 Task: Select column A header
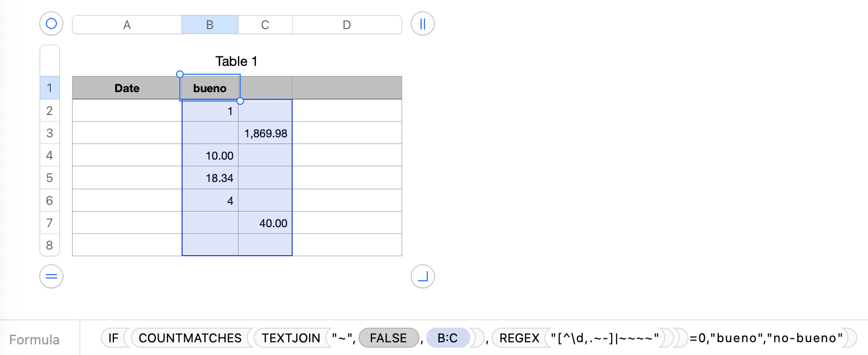(x=127, y=25)
